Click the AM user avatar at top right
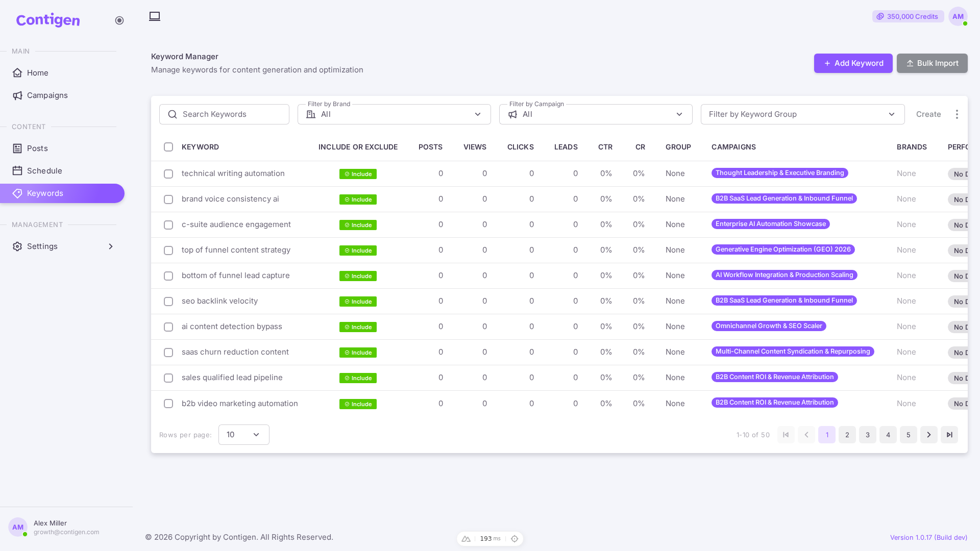The height and width of the screenshot is (551, 980). tap(958, 16)
